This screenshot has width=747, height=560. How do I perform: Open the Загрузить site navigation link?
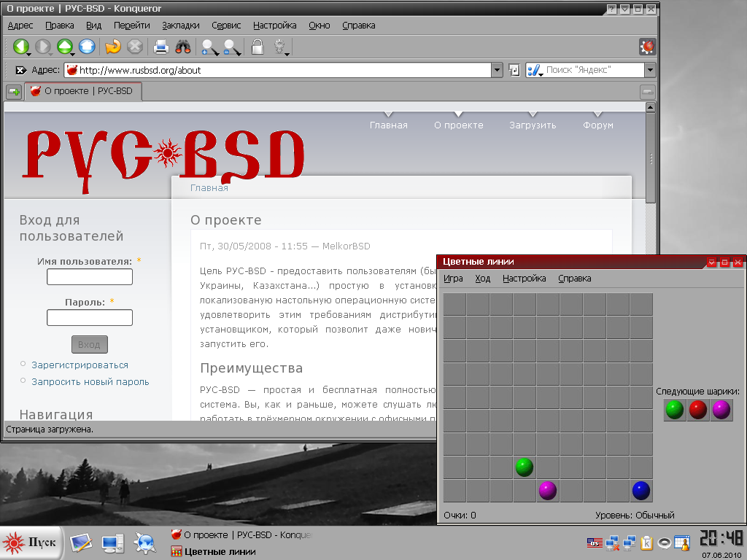(533, 125)
